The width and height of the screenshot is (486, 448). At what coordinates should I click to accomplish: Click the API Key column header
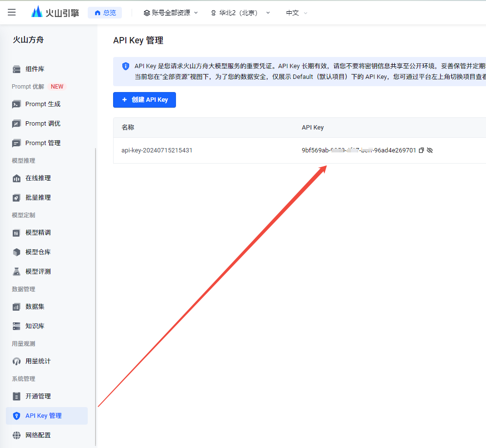(313, 128)
